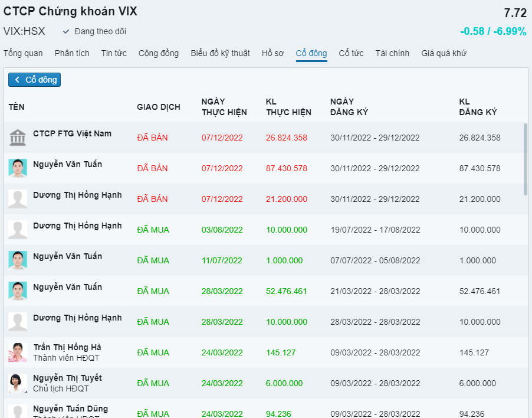Screen dimensions: 532x418
Task: Click ĐÃ MUA status in Trần Thị Hồng Hà row
Action: [x=153, y=352]
